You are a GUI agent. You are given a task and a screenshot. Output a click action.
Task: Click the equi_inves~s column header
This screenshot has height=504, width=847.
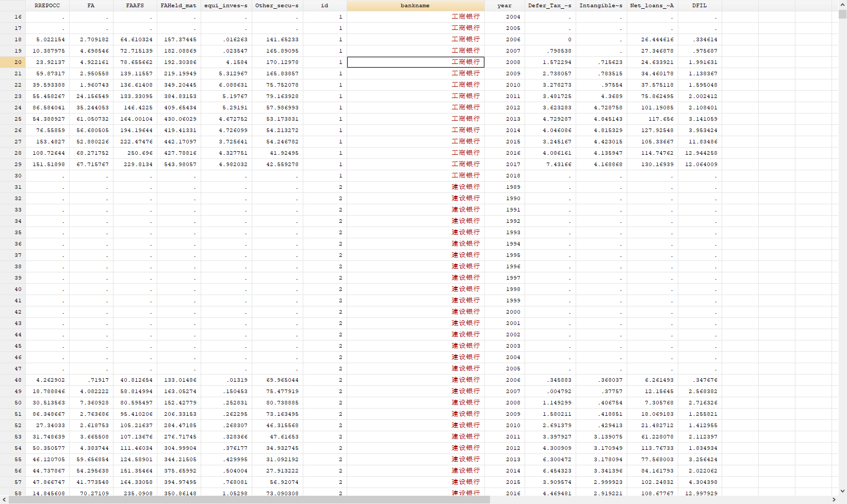pyautogui.click(x=226, y=6)
